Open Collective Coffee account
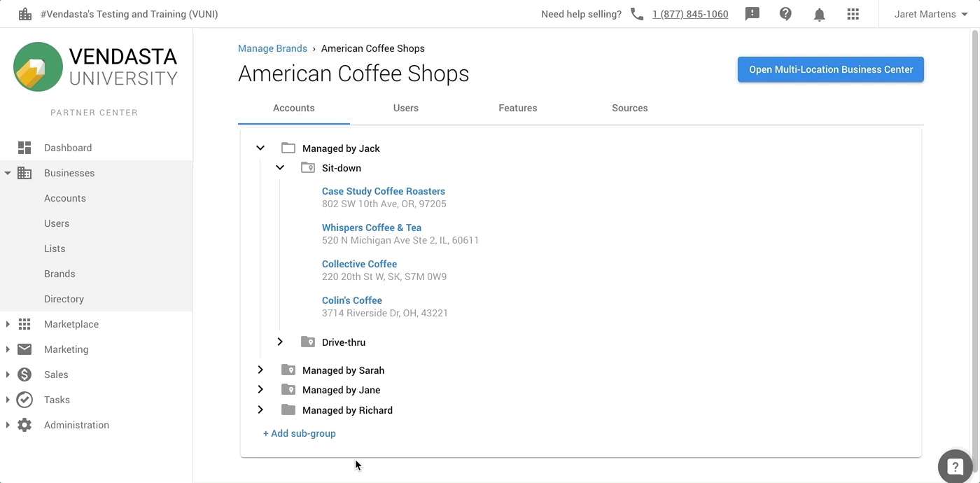The image size is (980, 483). (359, 264)
